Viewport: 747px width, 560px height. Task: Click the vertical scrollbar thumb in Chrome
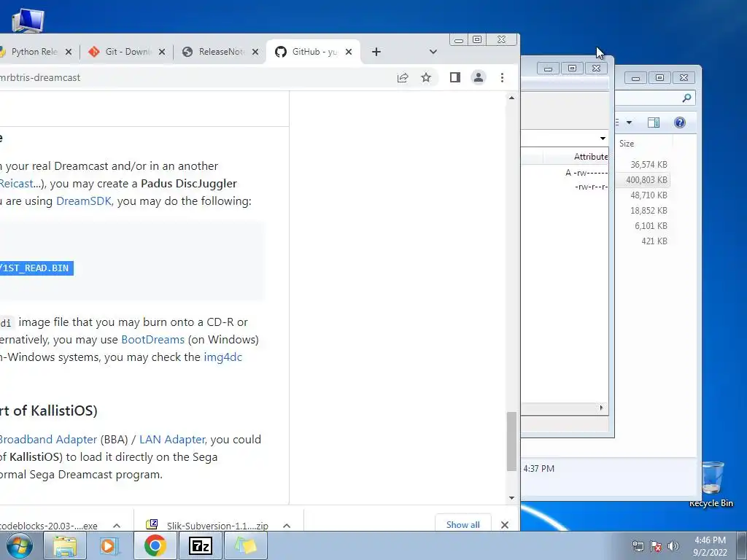pos(511,441)
